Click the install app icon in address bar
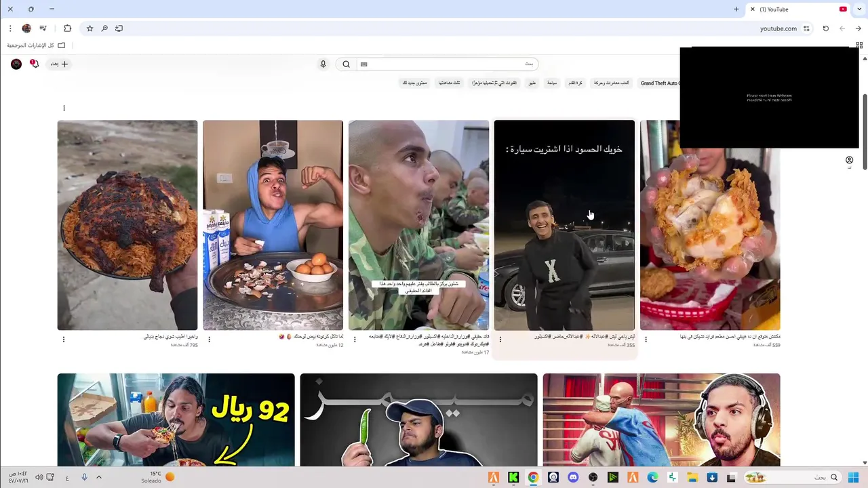 [119, 28]
